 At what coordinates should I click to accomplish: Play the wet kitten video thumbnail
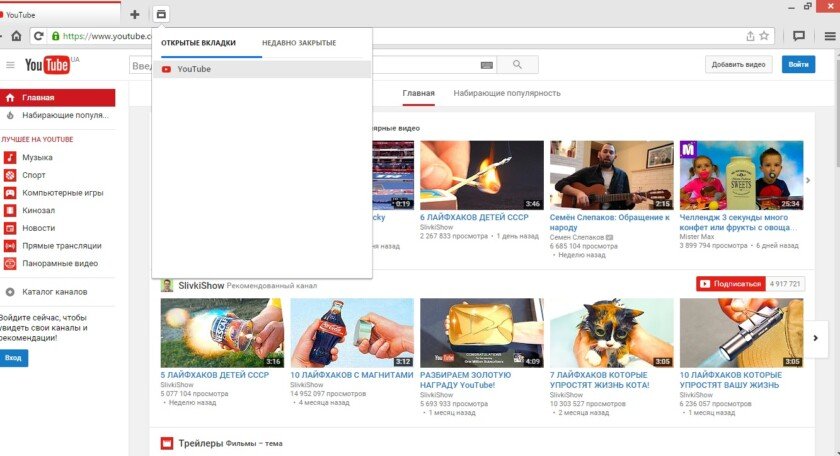611,333
